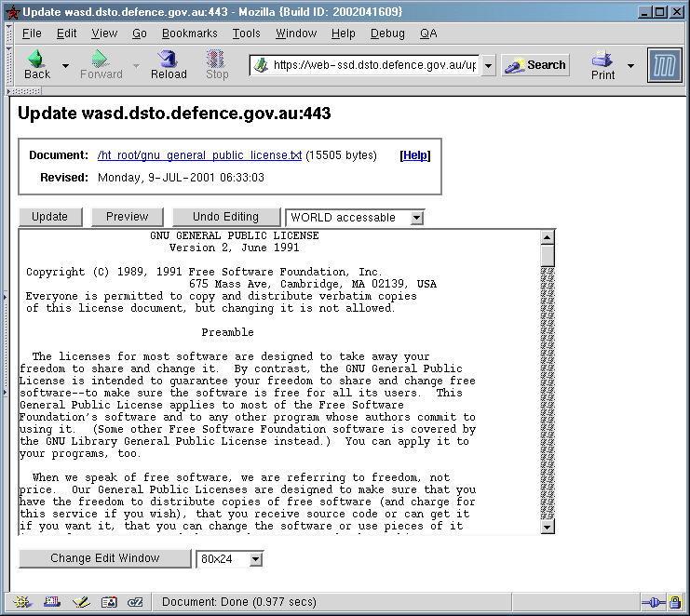Open the Edit menu

[66, 33]
